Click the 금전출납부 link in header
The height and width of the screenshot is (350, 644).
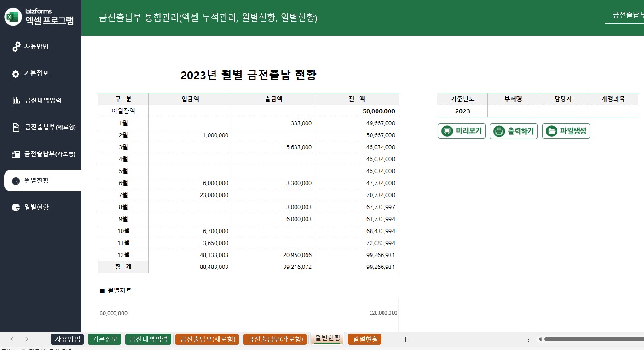point(628,15)
